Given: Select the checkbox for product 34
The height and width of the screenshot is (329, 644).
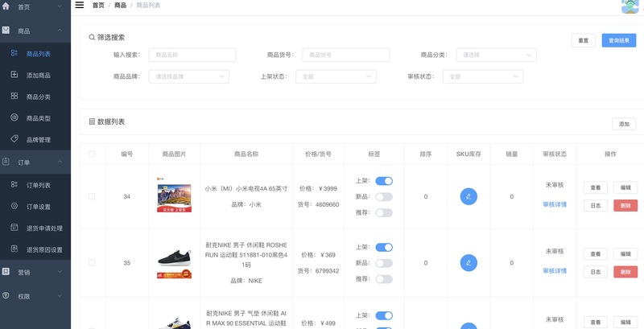Looking at the screenshot, I should tap(92, 196).
